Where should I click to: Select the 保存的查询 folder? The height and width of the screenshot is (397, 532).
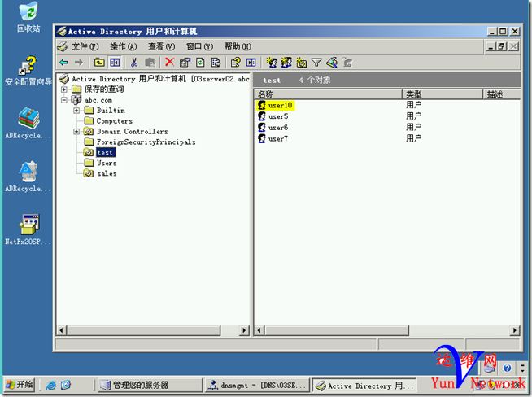[104, 89]
